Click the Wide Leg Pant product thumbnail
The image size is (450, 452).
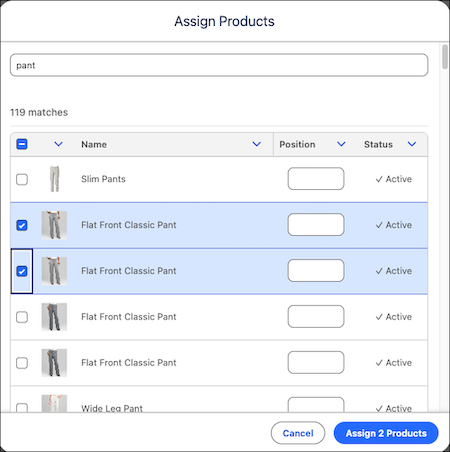tap(54, 404)
